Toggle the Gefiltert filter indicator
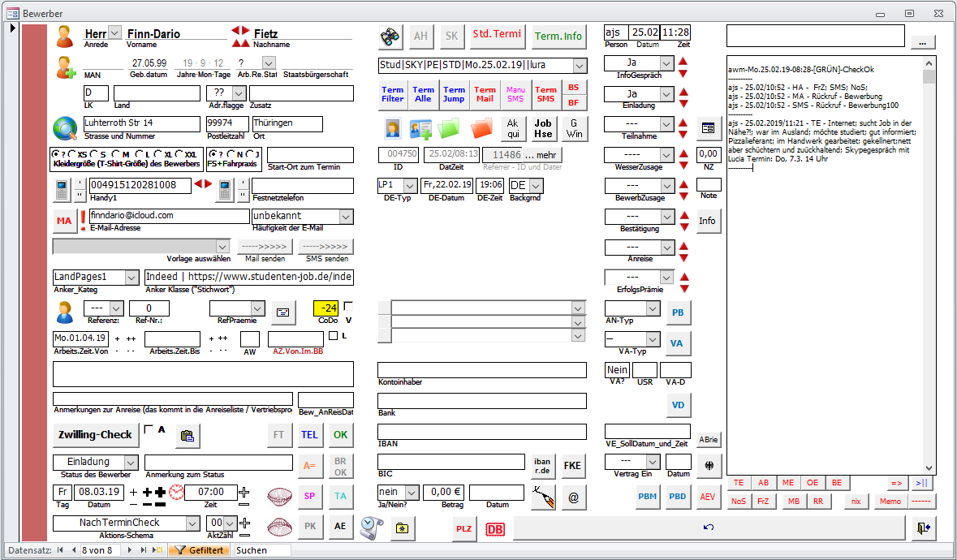 (x=199, y=550)
